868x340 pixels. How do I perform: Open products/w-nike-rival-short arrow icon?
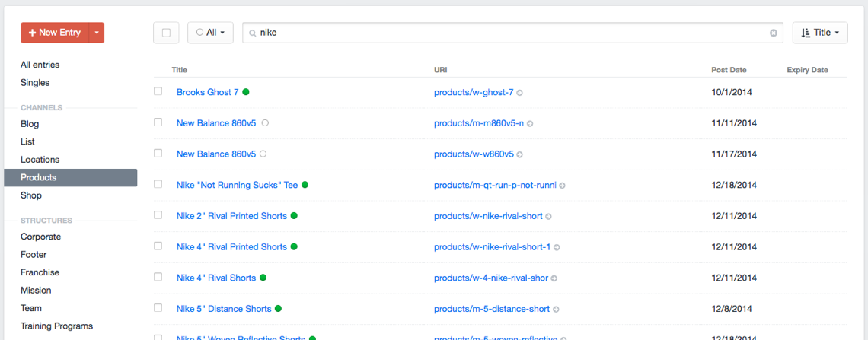548,217
